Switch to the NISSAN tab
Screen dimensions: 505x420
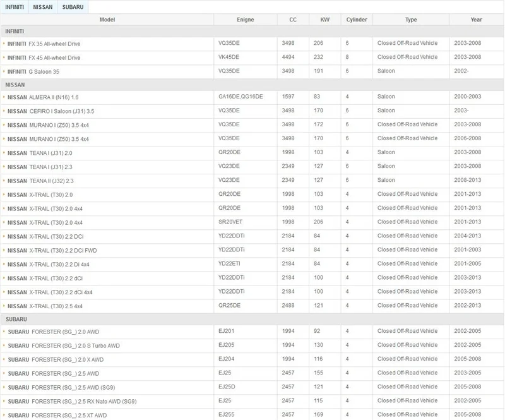43,7
